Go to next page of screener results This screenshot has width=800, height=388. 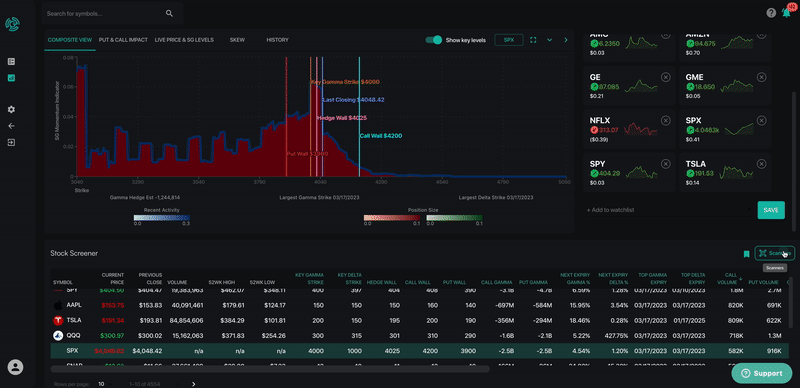click(x=193, y=384)
